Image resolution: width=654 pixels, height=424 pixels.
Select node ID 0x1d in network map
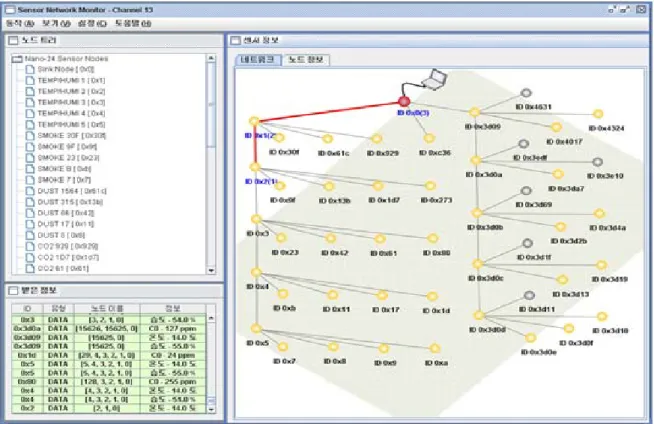coord(432,296)
